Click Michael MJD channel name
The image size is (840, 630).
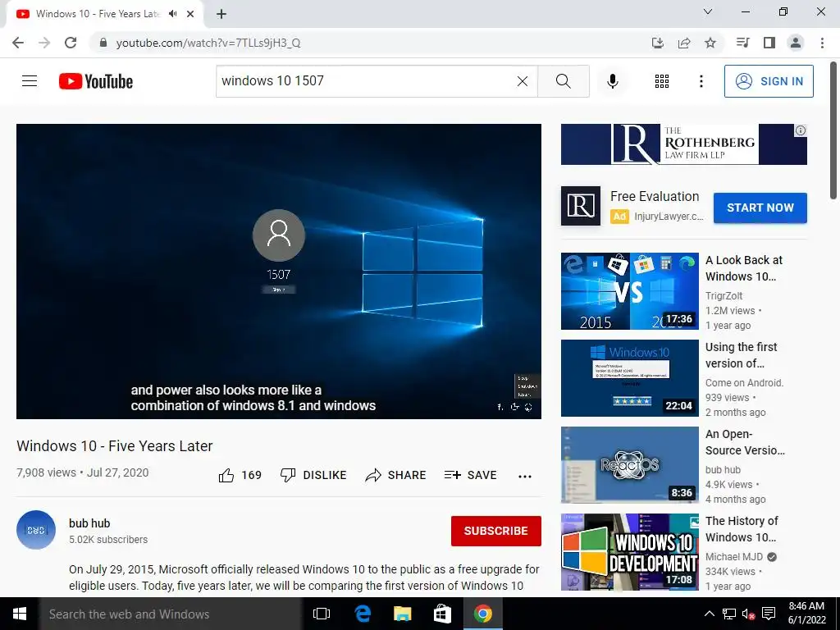pos(734,557)
